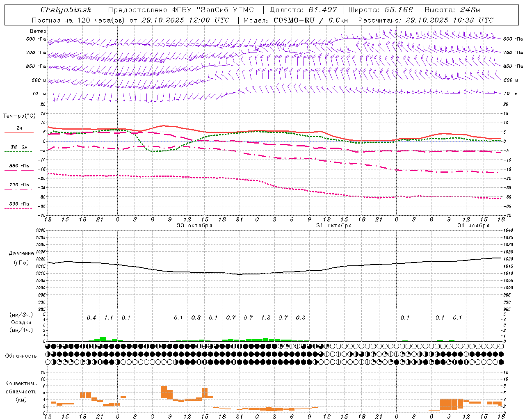Click the left '10 м' wind level label
This screenshot has width=525, height=420.
click(39, 94)
